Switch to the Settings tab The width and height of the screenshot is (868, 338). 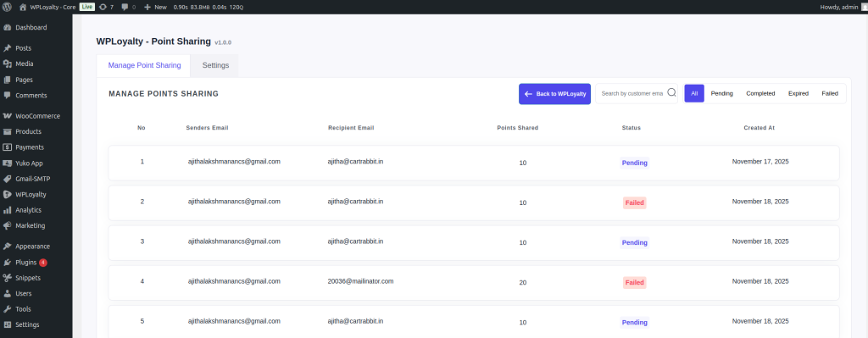pyautogui.click(x=215, y=65)
